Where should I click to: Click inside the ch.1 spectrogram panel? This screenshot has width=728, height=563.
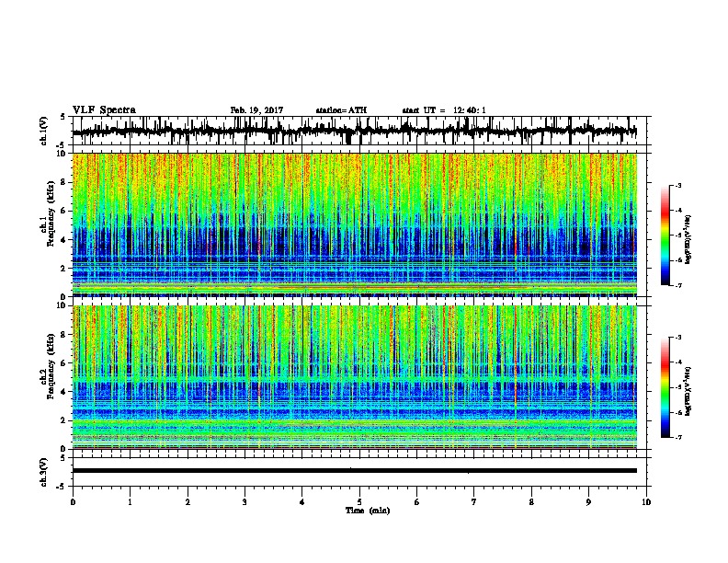[355, 224]
